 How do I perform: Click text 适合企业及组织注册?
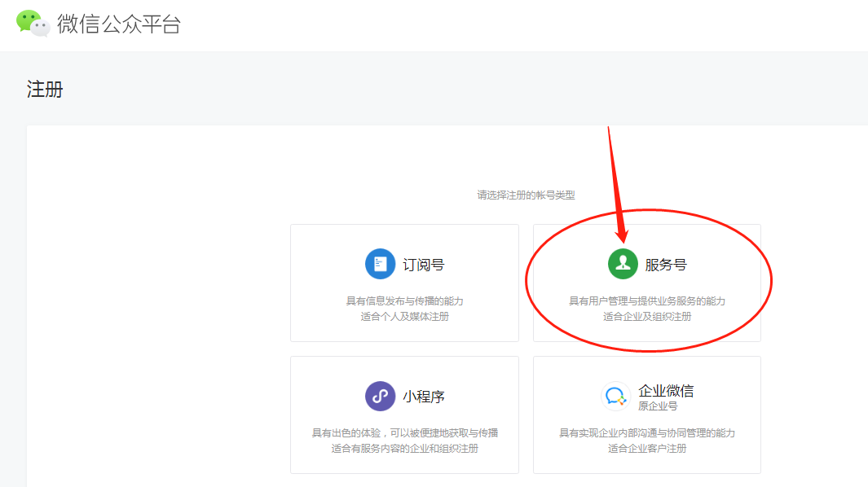click(x=647, y=317)
